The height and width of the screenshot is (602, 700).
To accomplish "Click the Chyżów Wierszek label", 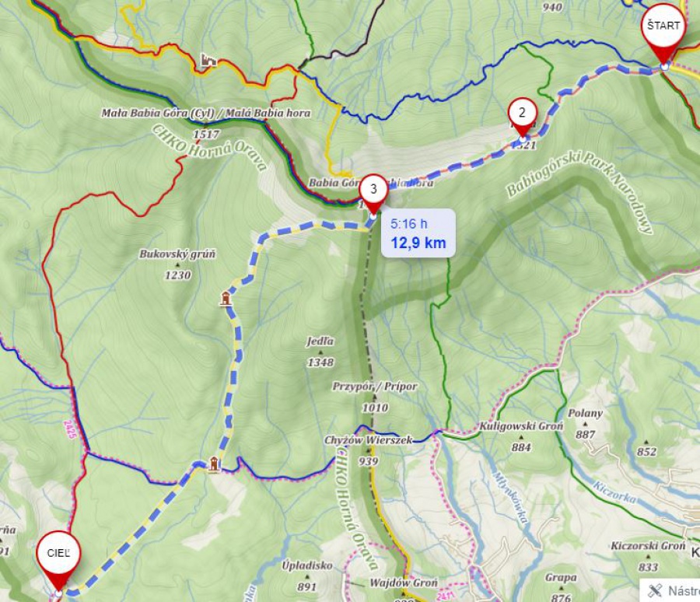I will (369, 440).
